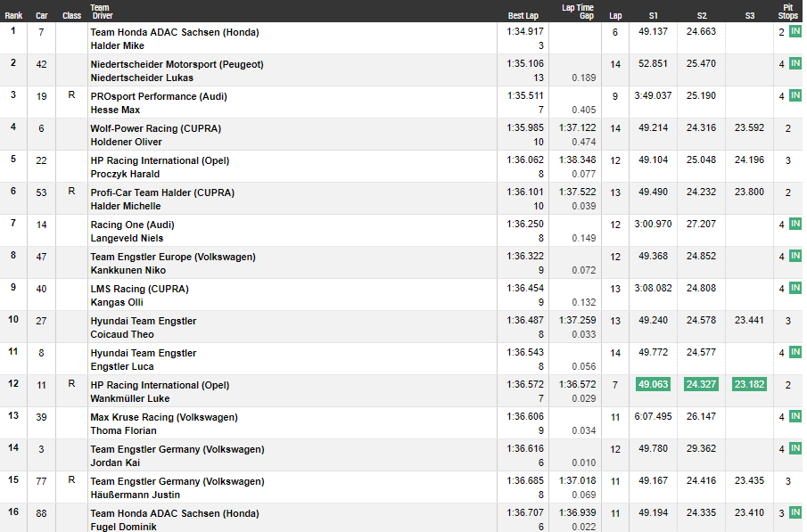Select driver Niedertscheider Lukas
Screen dimensions: 807x532
click(x=142, y=78)
